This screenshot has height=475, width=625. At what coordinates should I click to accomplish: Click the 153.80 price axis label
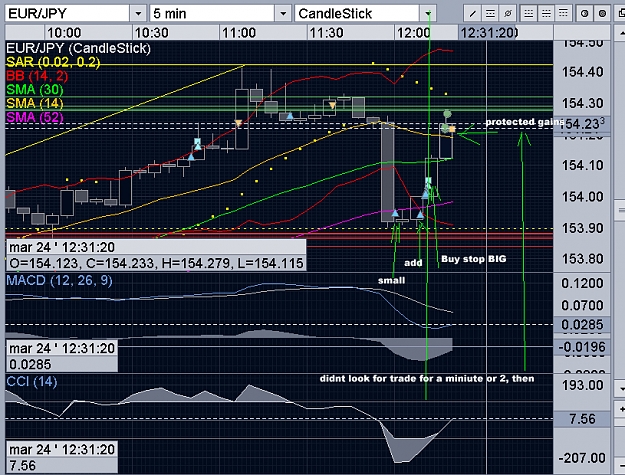click(582, 259)
